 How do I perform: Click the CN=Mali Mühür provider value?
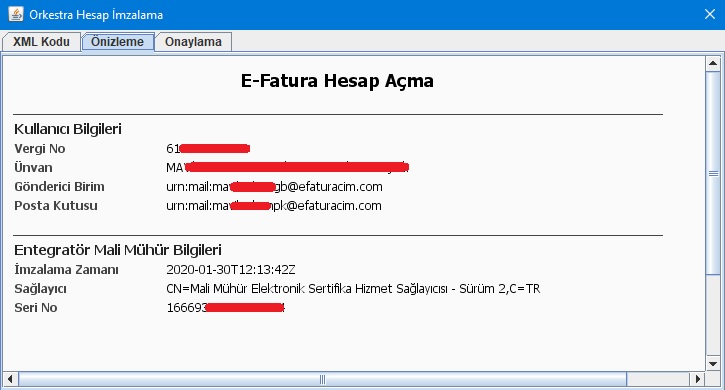pos(353,289)
